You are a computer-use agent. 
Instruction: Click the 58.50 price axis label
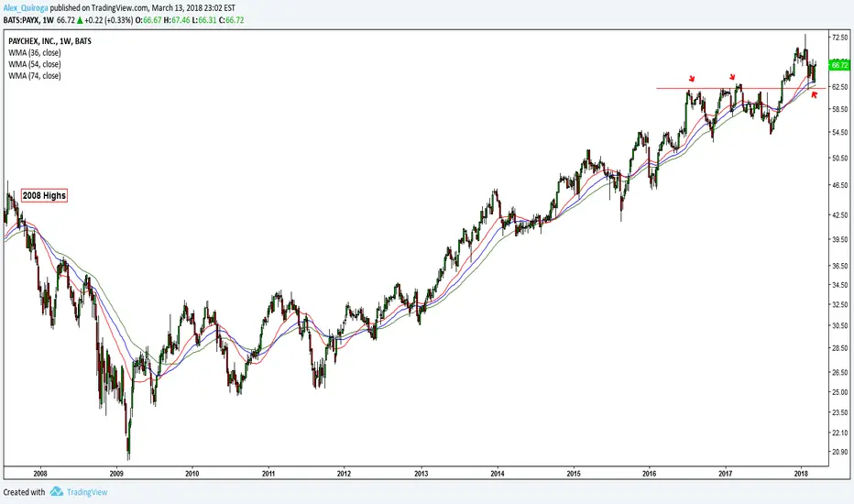pyautogui.click(x=840, y=109)
